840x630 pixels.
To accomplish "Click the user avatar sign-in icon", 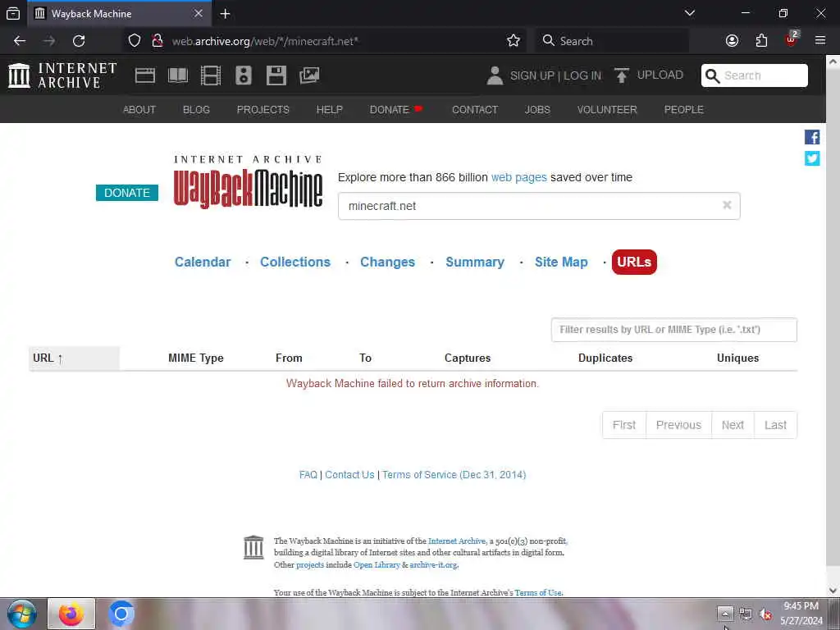I will coord(495,75).
